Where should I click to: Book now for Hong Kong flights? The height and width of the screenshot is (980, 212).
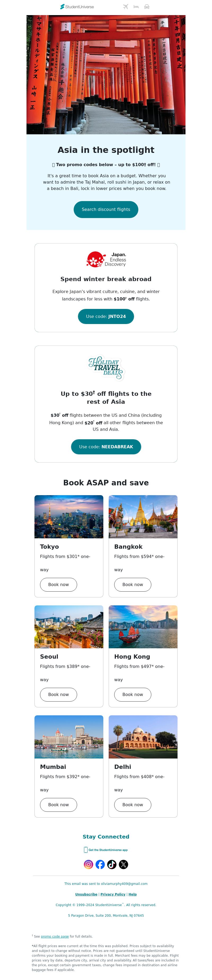[132, 694]
